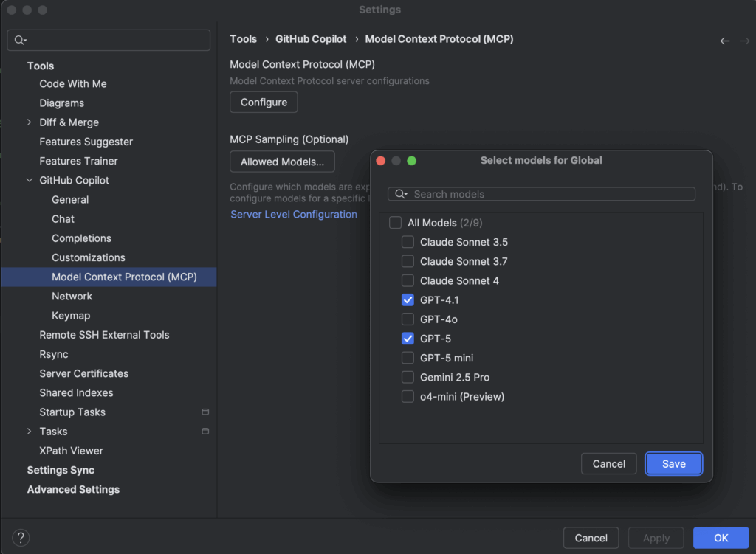Open Code With Me settings
This screenshot has width=756, height=554.
click(73, 84)
